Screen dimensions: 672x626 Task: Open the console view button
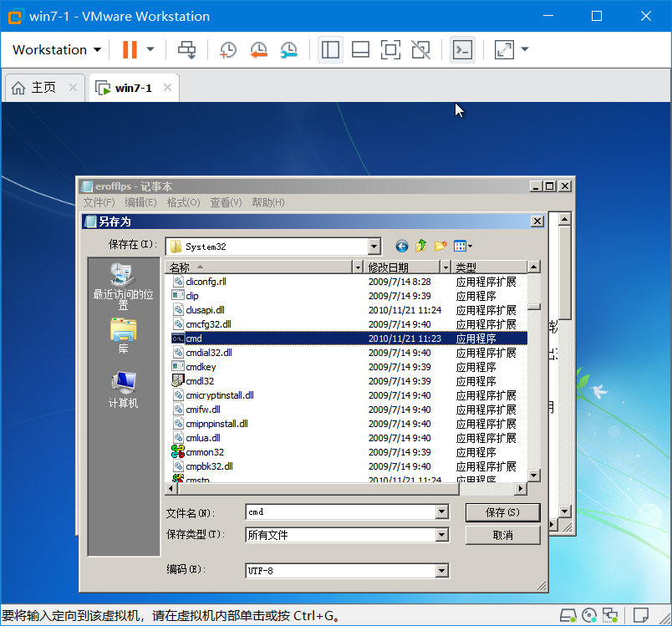click(x=462, y=49)
